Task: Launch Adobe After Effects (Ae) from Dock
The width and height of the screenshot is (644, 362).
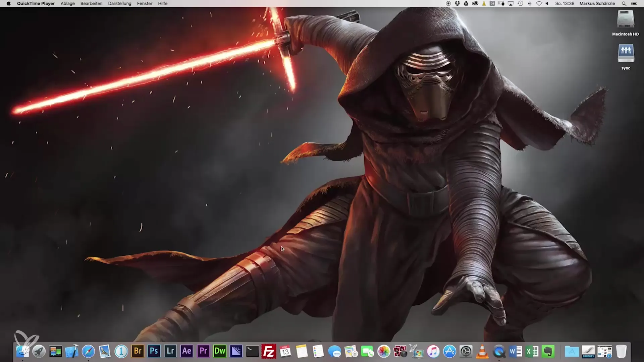Action: 187,351
